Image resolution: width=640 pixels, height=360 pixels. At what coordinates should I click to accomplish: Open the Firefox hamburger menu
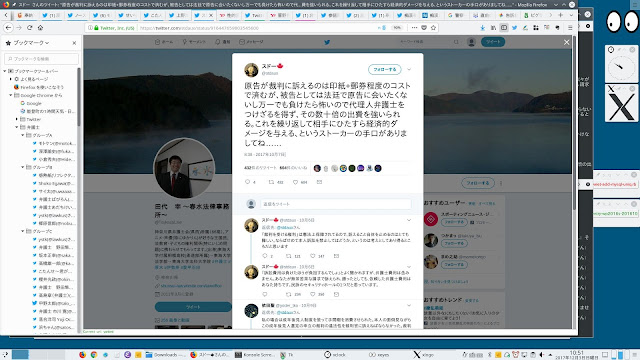[570, 28]
